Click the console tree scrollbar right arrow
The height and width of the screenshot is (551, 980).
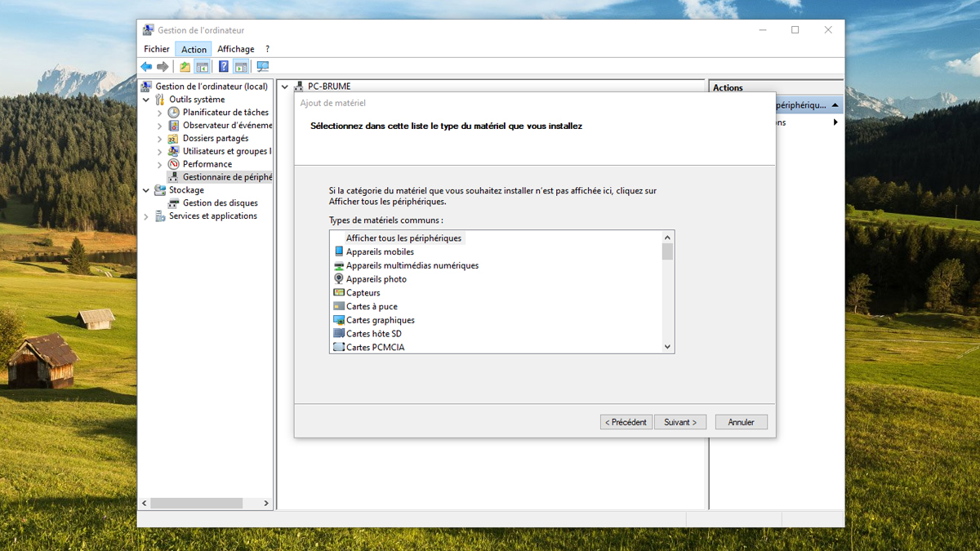(x=266, y=504)
